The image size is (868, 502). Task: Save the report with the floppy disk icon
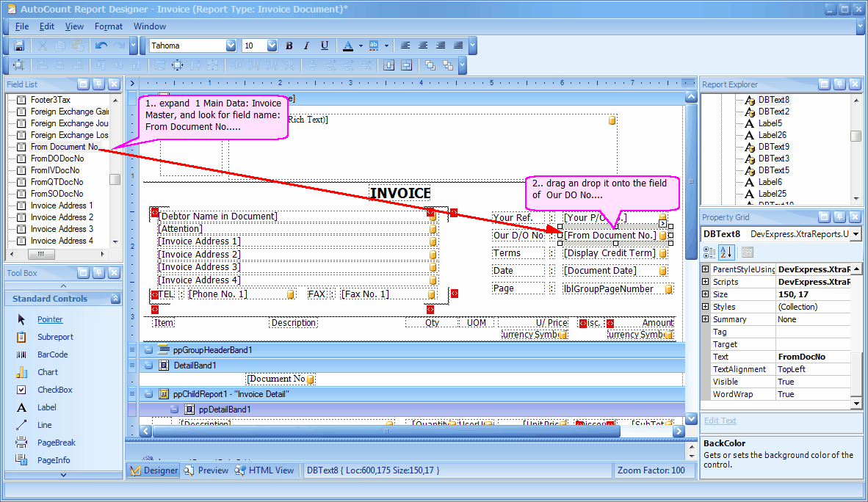tap(19, 46)
